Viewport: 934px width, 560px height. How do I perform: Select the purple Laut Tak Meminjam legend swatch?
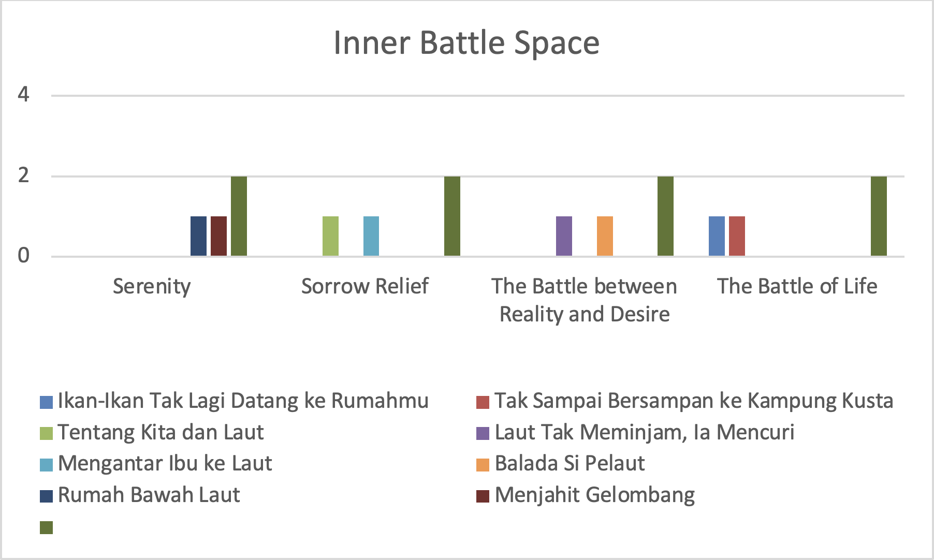[x=483, y=434]
